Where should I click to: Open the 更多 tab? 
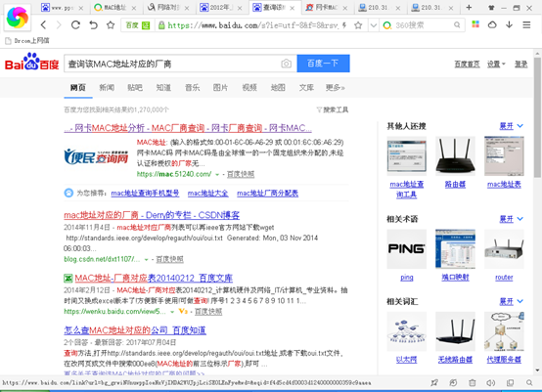pos(335,88)
